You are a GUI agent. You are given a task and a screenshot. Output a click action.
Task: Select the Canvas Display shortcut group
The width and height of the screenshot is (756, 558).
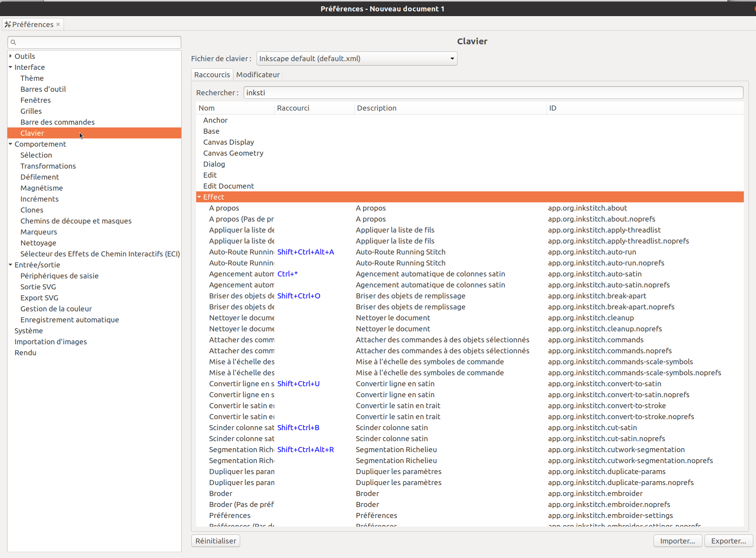(228, 142)
